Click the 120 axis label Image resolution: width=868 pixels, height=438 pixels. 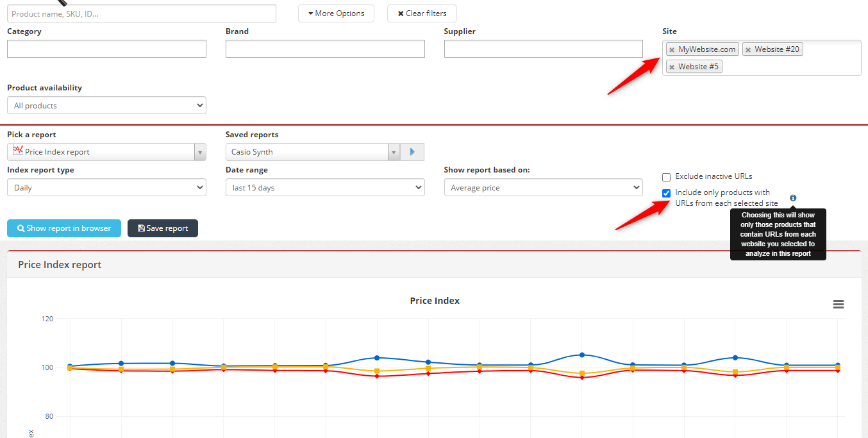tap(47, 319)
